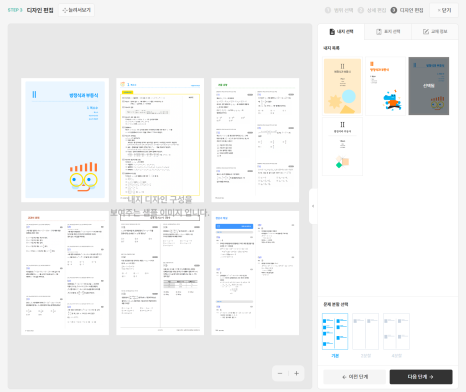Click the 닫기 close button
Screen dimensions: 466x392
click(444, 10)
